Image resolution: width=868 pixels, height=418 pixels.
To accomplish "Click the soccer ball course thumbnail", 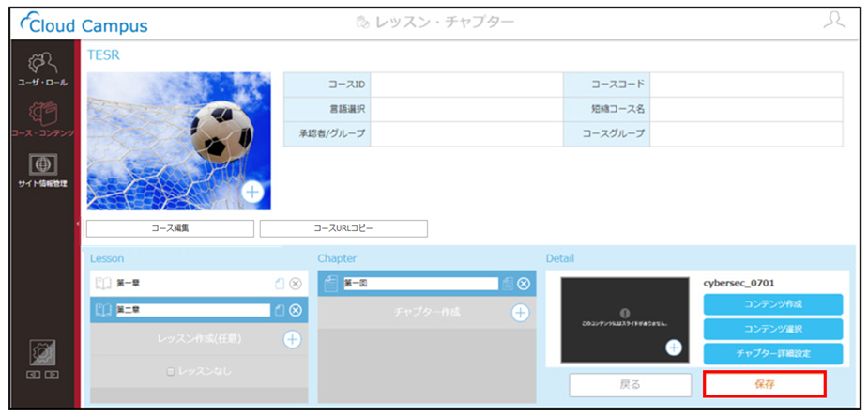I will pyautogui.click(x=179, y=141).
